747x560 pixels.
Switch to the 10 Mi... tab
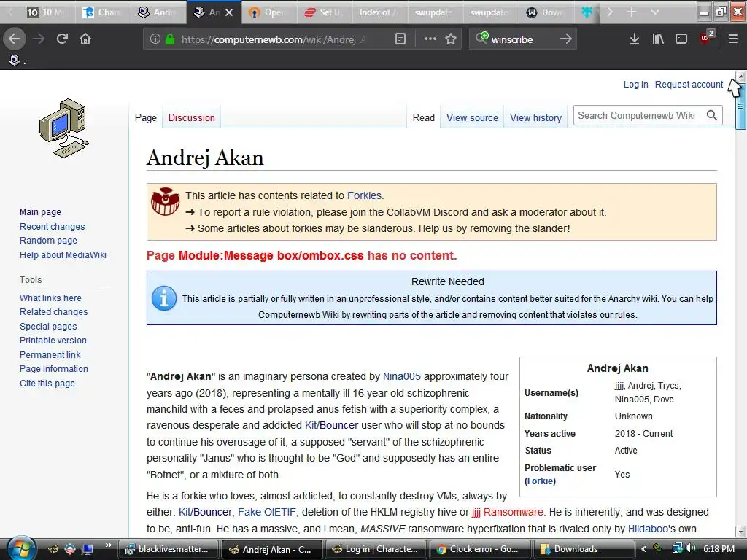(46, 12)
